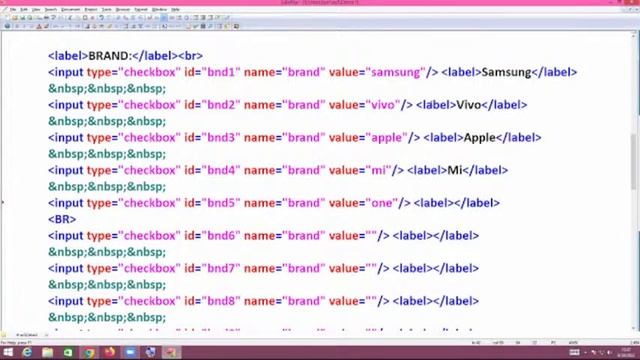Open the taskbar clock
The width and height of the screenshot is (640, 360).
(626, 352)
